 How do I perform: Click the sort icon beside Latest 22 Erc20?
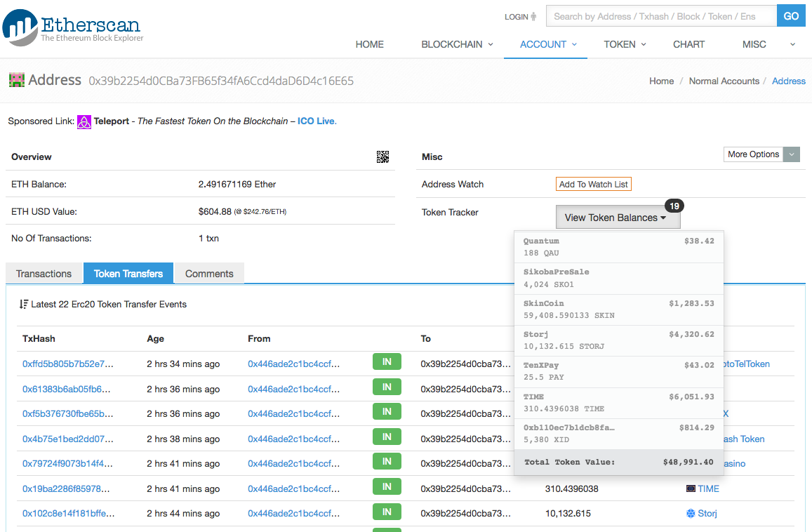24,305
